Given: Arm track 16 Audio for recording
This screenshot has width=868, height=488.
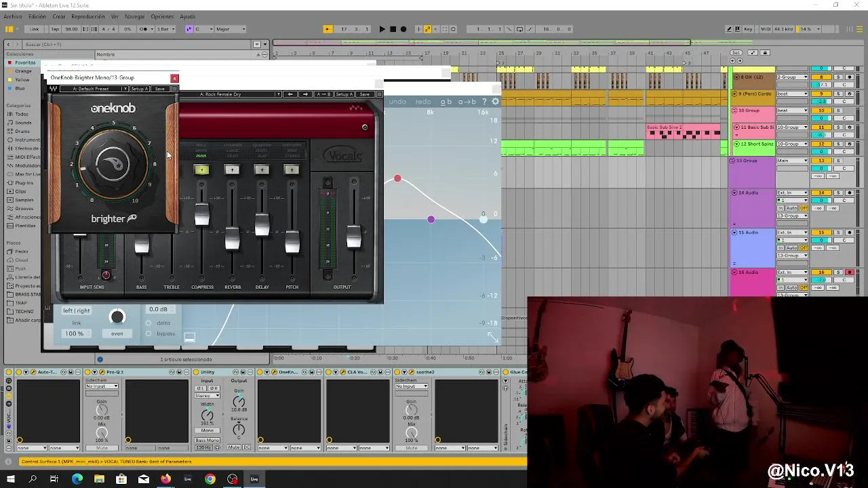Looking at the screenshot, I should point(849,272).
